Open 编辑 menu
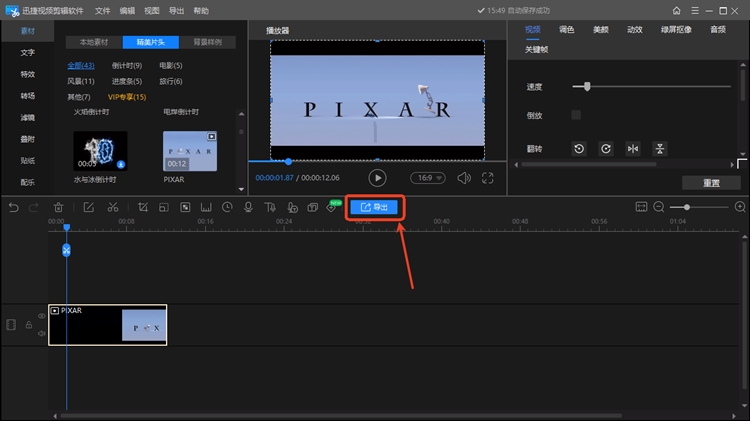This screenshot has width=750, height=421. [x=127, y=11]
